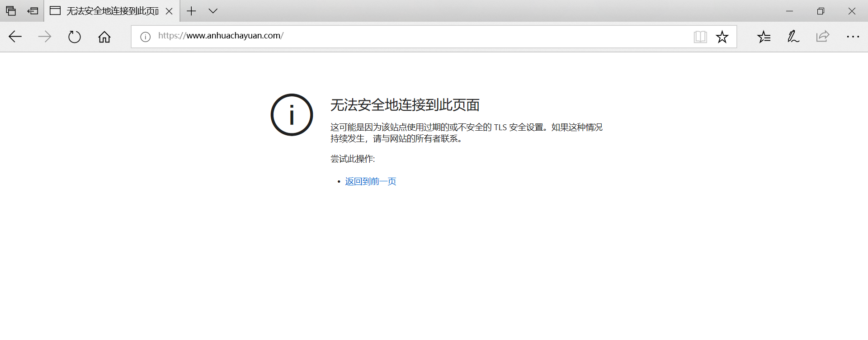
Task: Refresh the current page
Action: (x=75, y=37)
